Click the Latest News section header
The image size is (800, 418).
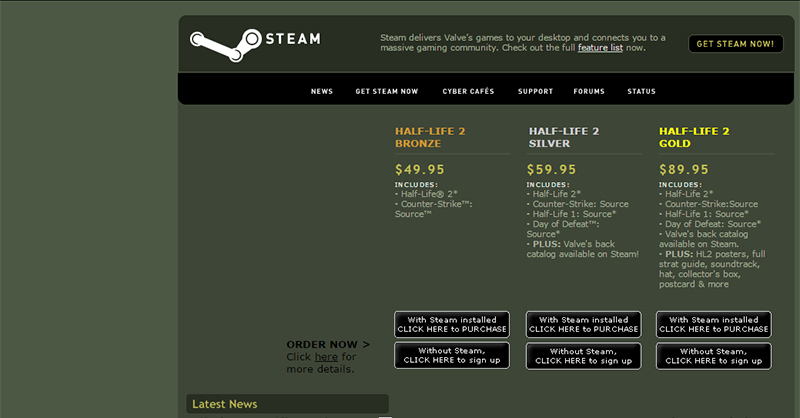tap(225, 404)
